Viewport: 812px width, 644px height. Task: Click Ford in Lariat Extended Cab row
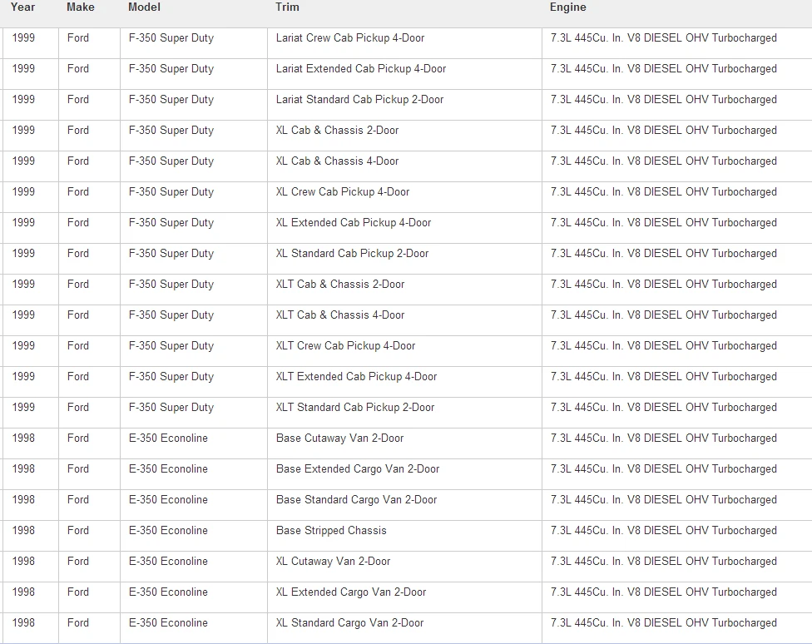tap(78, 68)
